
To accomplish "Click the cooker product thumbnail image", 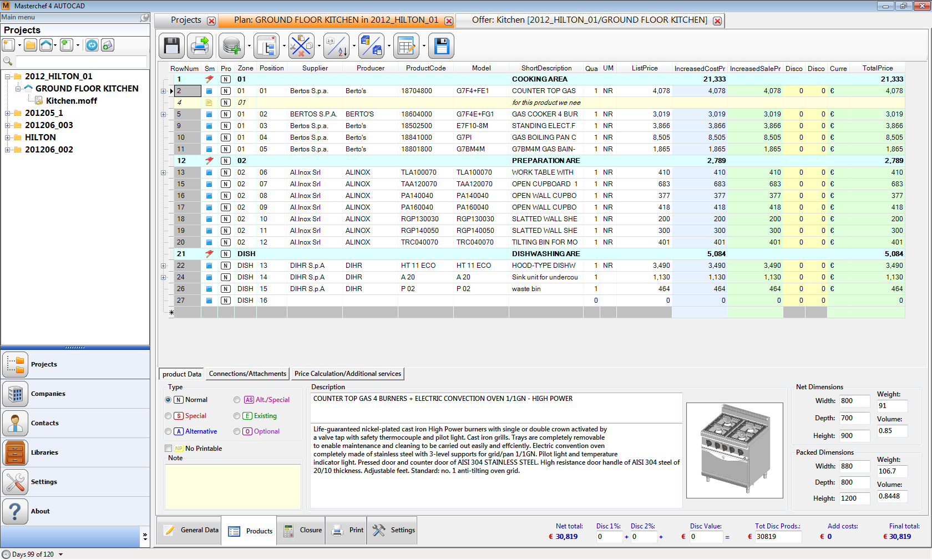I will point(735,450).
